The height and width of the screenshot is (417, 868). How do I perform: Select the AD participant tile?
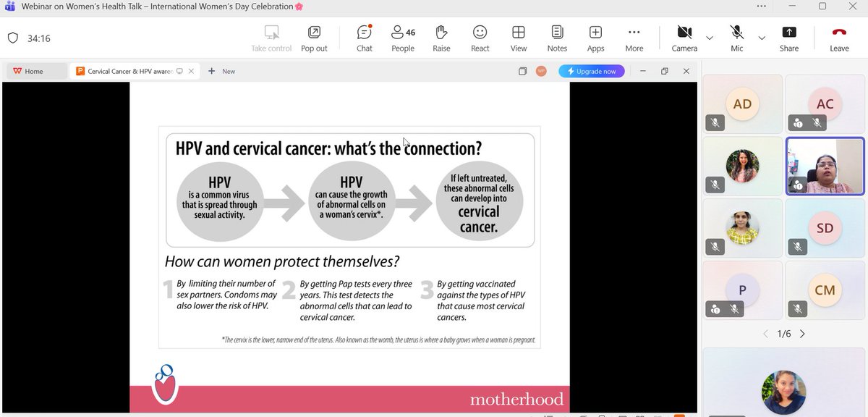[x=742, y=104]
